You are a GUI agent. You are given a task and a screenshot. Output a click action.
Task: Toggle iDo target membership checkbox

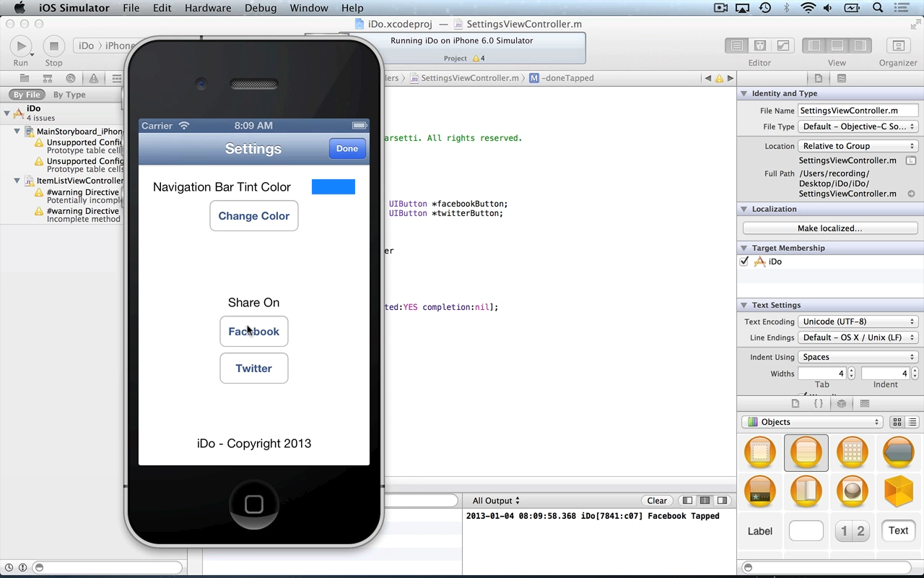(744, 262)
